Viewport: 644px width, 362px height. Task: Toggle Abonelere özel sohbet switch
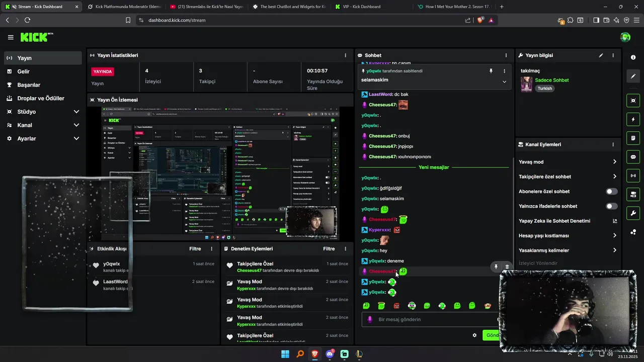click(612, 192)
